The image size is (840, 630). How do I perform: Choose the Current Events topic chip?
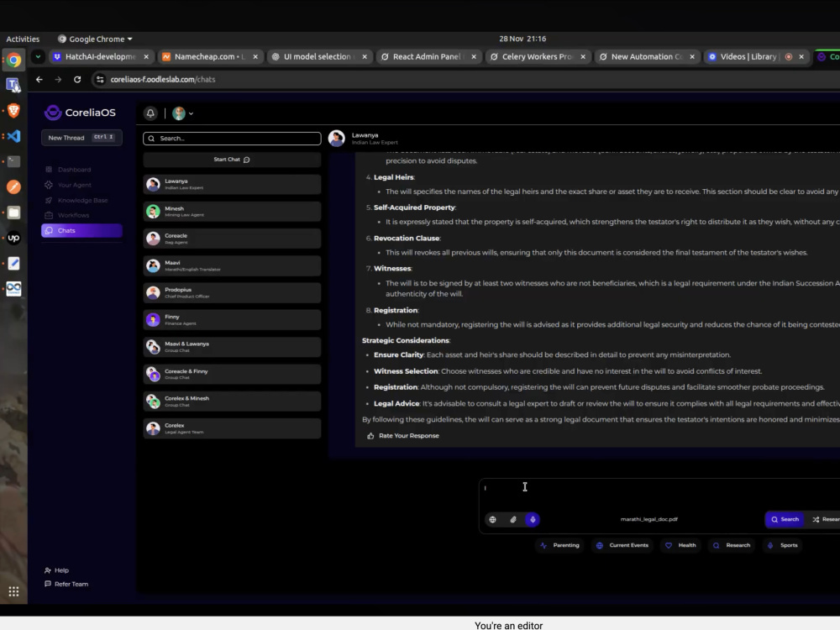point(622,545)
